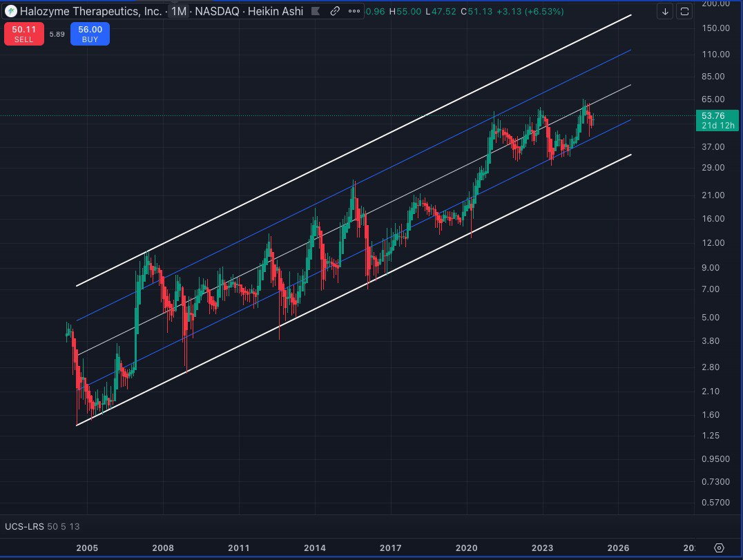The image size is (743, 560).
Task: Click the link icon in the chart legend
Action: click(x=336, y=12)
